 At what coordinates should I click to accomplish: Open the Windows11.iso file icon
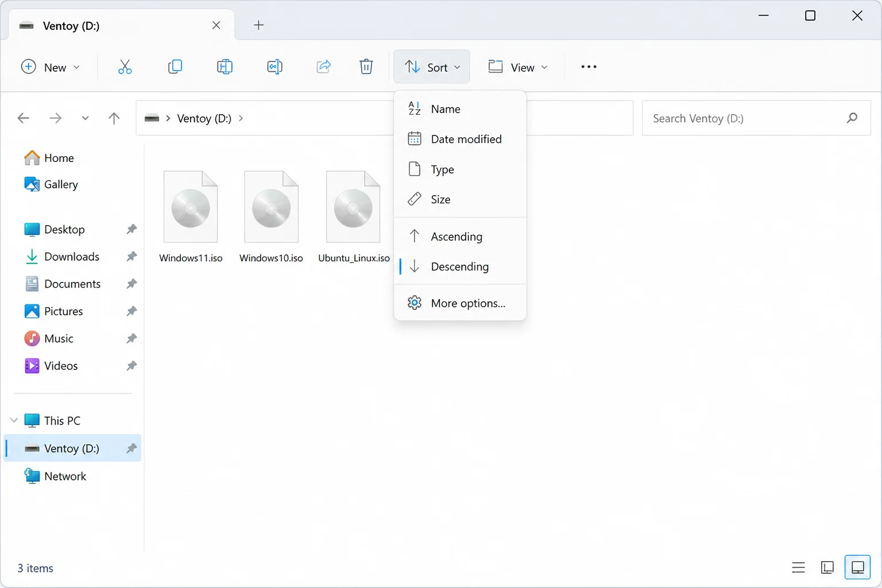click(191, 207)
